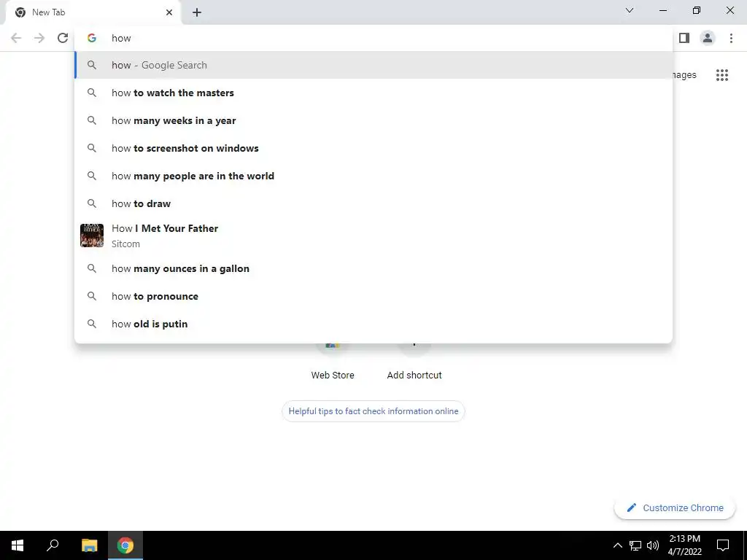Image resolution: width=747 pixels, height=560 pixels.
Task: Reload the page with refresh icon
Action: 63,38
